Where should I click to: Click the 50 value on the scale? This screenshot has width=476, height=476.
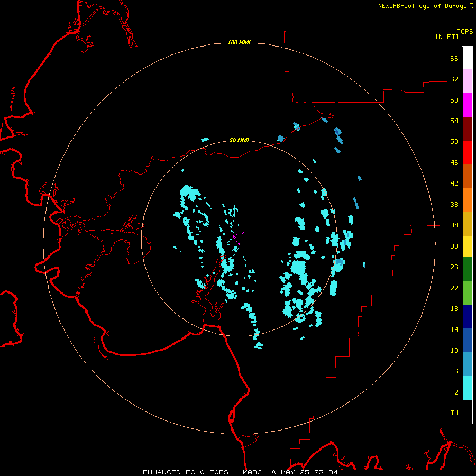pyautogui.click(x=454, y=142)
